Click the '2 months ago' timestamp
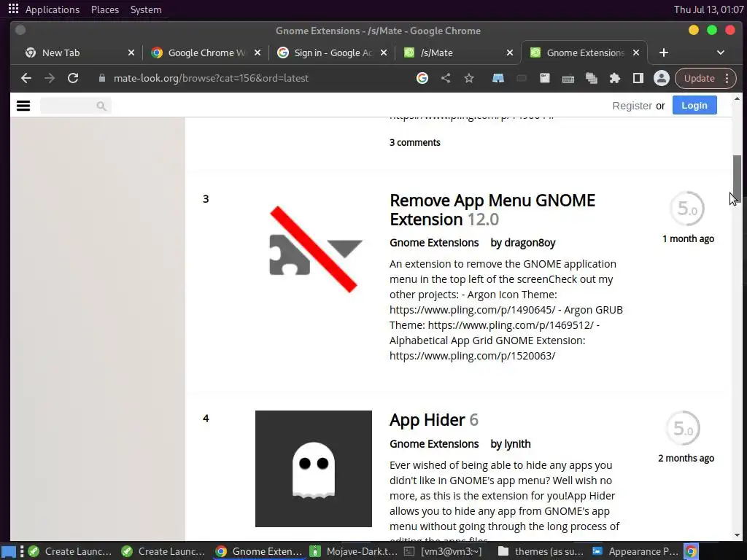This screenshot has height=560, width=747. pyautogui.click(x=686, y=458)
